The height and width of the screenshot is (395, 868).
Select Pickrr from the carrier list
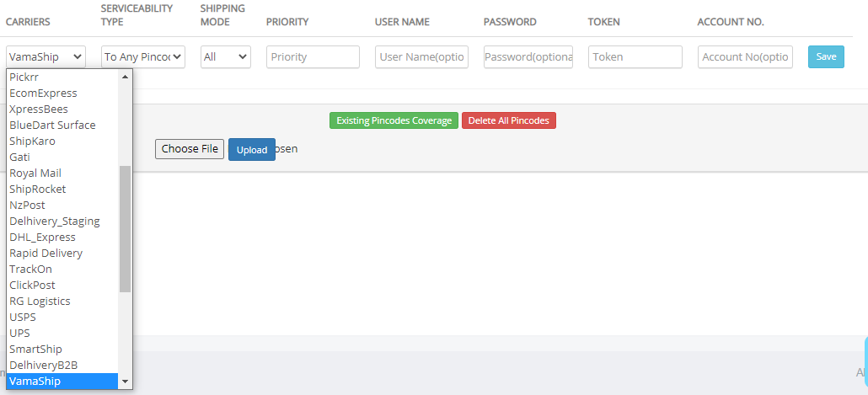coord(62,77)
